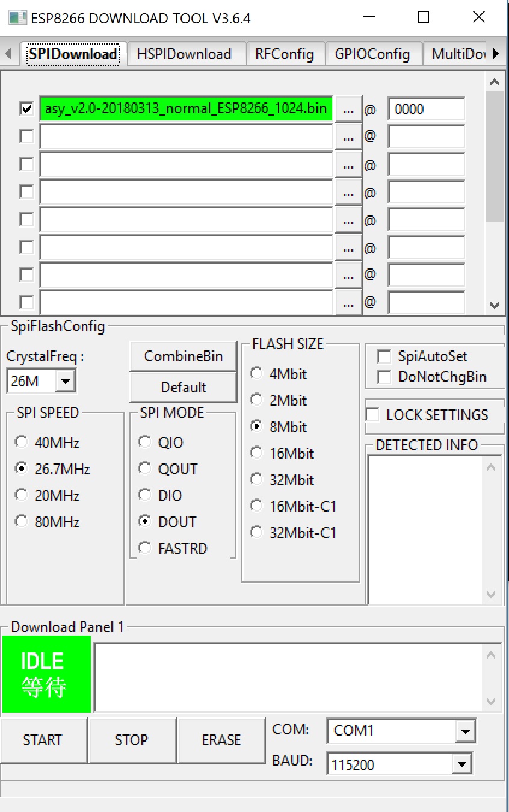Uncheck the firmware bin file checkbox
Screen dimensions: 509x812
pos(25,109)
